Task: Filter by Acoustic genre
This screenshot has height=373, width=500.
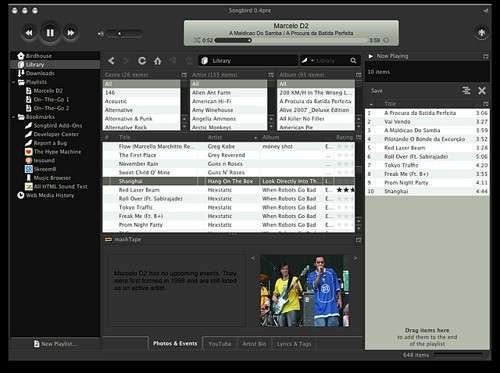Action: coord(141,101)
